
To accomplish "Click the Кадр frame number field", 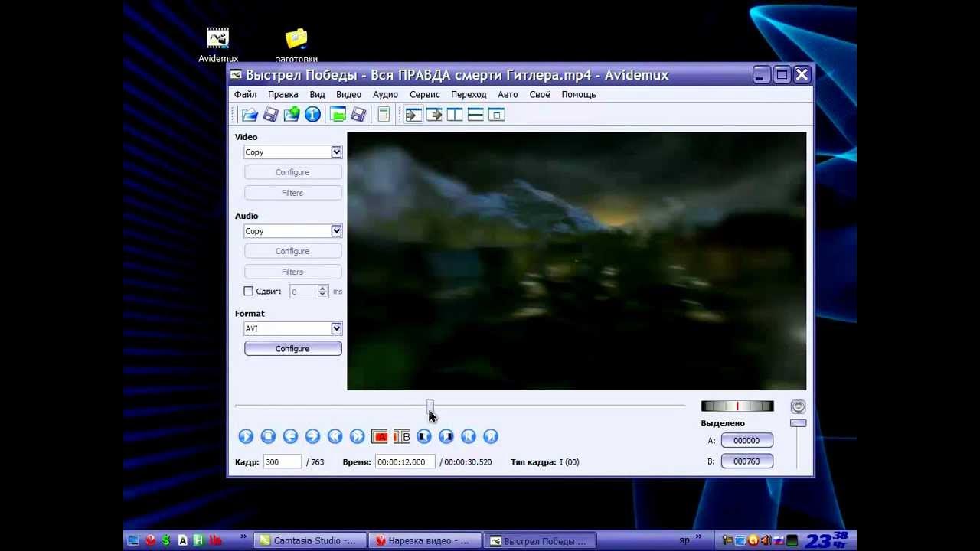I will click(283, 462).
